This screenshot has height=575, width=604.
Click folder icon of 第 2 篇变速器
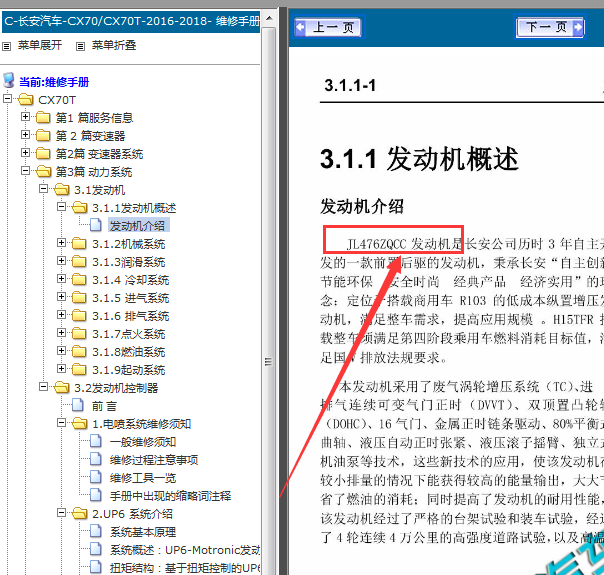(x=43, y=135)
